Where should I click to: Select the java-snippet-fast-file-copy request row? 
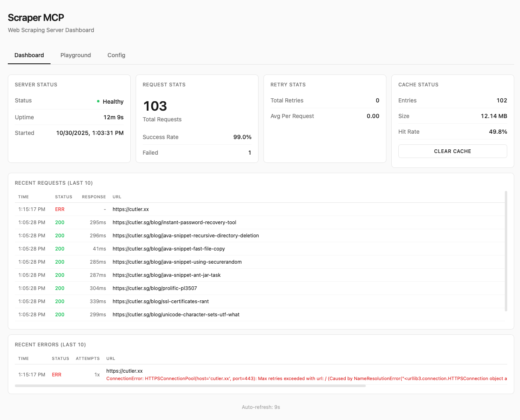coord(169,249)
